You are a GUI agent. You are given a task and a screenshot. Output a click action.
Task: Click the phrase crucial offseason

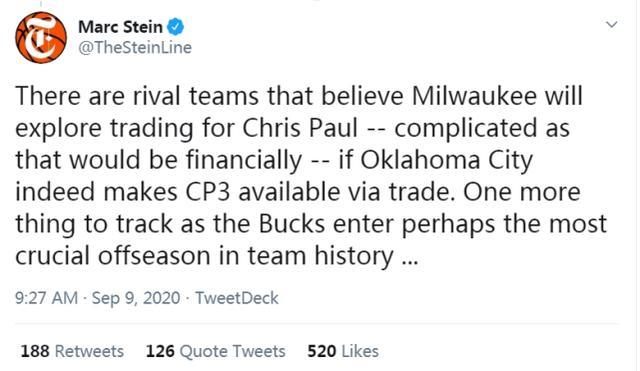click(x=128, y=256)
